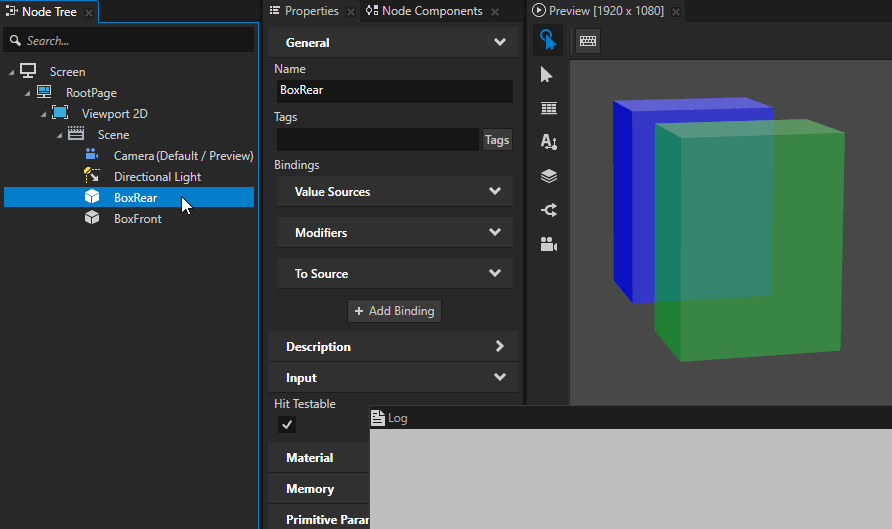Activate the text tool icon
Image resolution: width=892 pixels, height=529 pixels.
point(548,142)
